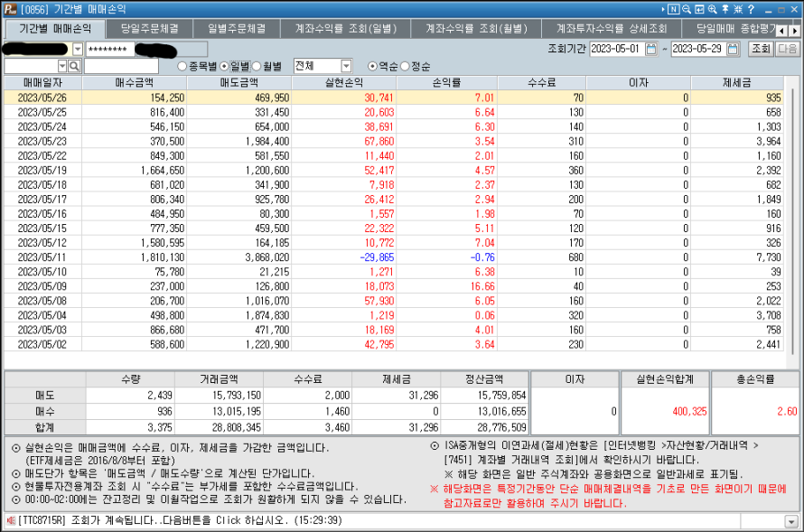
Task: Click the stock search magnifier icon
Action: point(75,66)
